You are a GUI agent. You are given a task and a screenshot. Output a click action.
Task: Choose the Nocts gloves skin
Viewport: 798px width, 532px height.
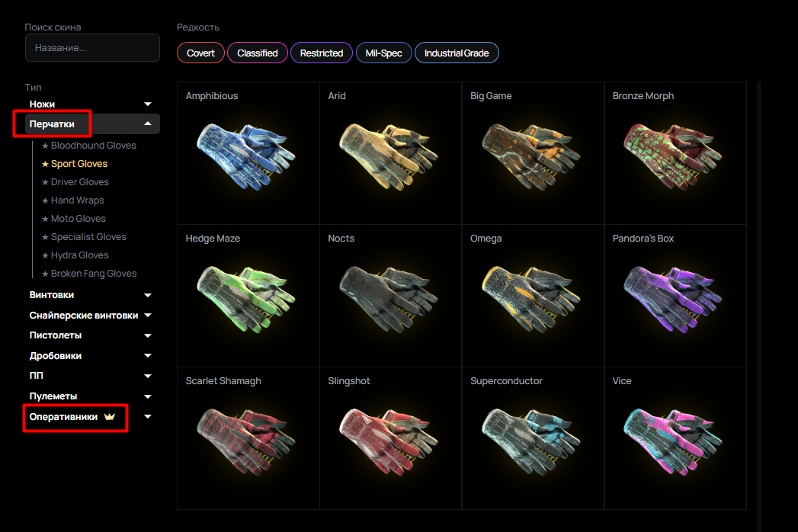tap(390, 296)
